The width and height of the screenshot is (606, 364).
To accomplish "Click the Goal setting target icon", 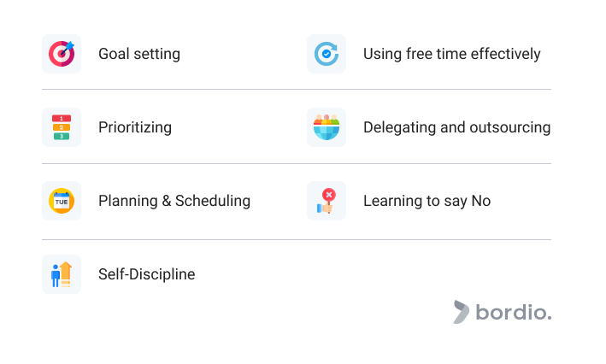I will (62, 54).
